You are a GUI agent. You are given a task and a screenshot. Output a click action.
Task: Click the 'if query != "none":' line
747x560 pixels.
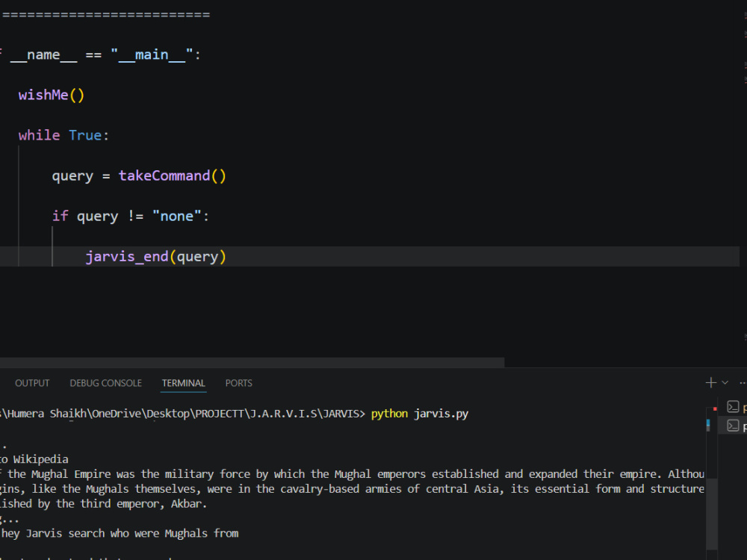(131, 217)
